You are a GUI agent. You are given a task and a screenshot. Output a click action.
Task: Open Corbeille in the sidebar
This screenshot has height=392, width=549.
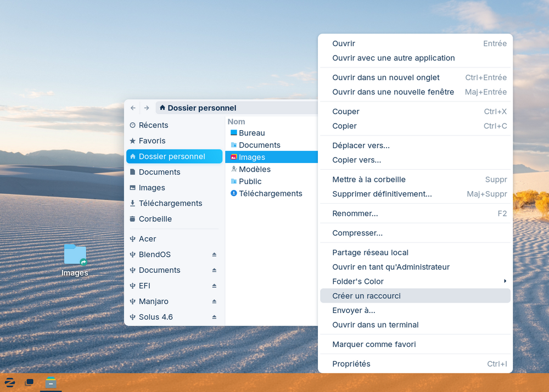(155, 219)
